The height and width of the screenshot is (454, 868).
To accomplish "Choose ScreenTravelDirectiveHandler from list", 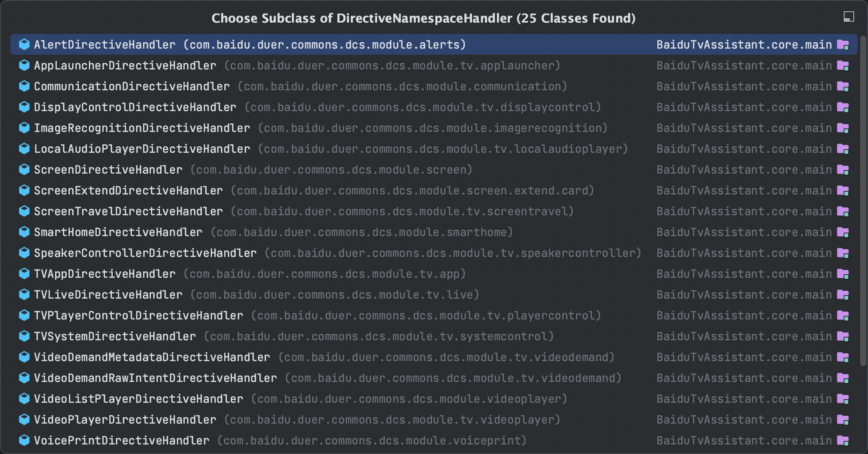I will [128, 211].
